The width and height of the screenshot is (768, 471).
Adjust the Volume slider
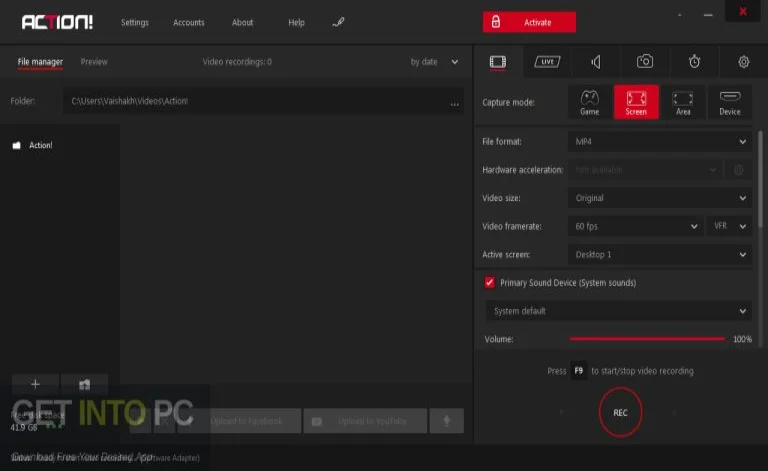tap(647, 339)
